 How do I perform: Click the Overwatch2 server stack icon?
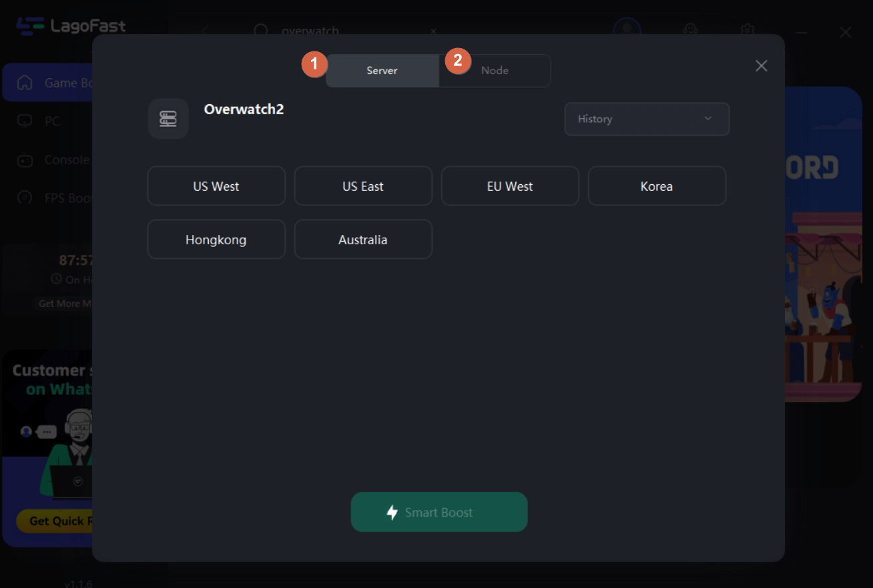click(168, 119)
